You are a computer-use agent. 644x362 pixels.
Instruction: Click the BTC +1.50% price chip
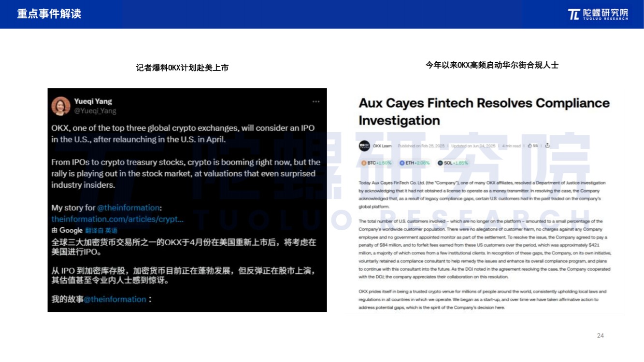click(376, 163)
